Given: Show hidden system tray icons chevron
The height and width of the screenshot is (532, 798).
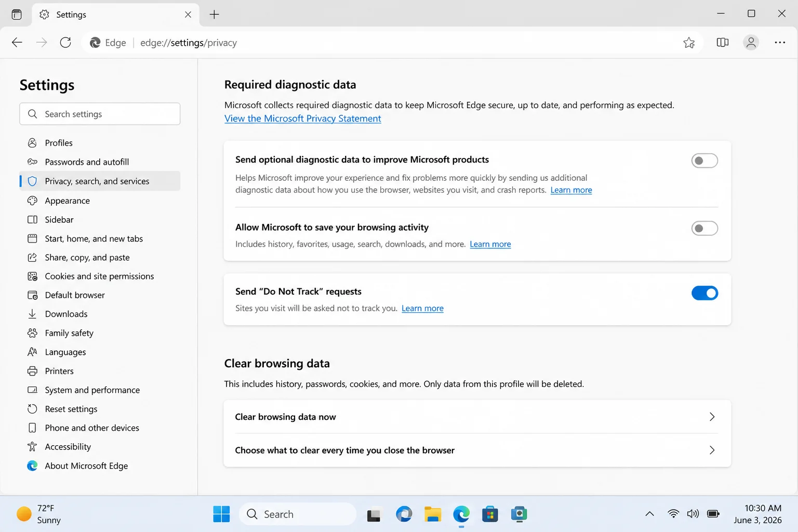Looking at the screenshot, I should pos(649,514).
